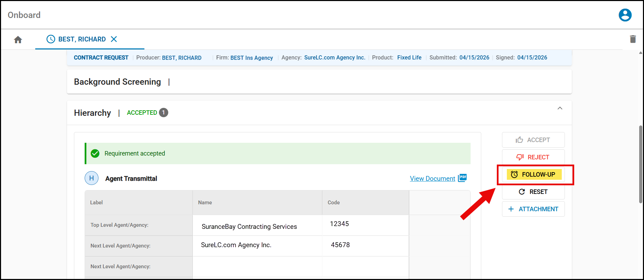Viewport: 644px width, 280px height.
Task: Click the trash delete icon
Action: pos(633,39)
